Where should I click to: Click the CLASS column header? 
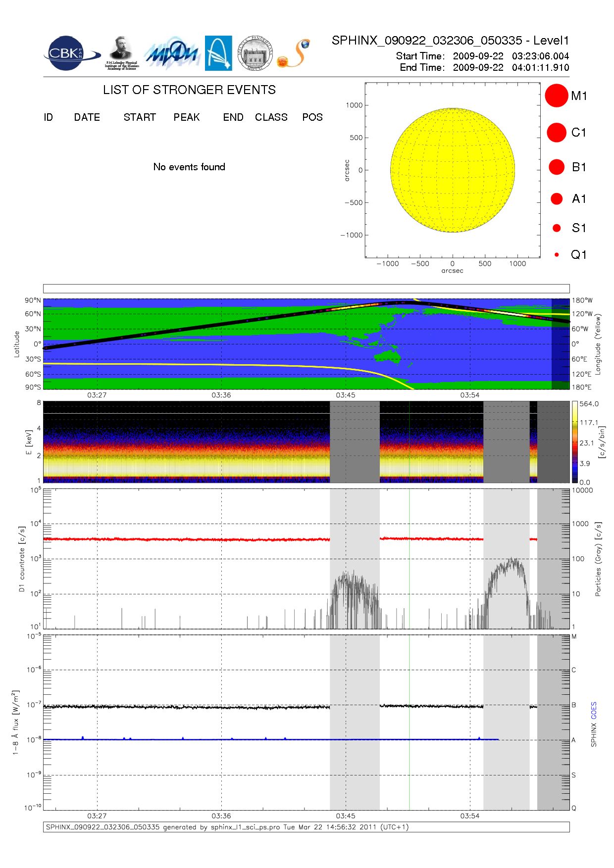click(x=271, y=117)
